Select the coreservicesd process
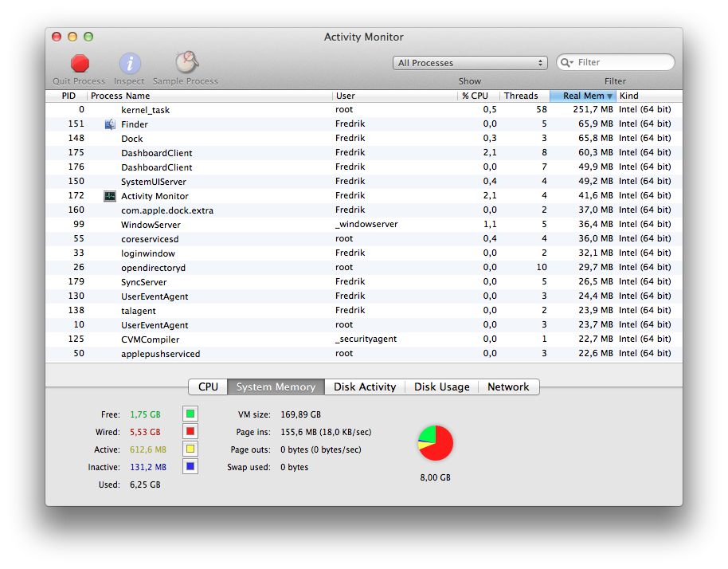This screenshot has height=569, width=728. tap(364, 239)
